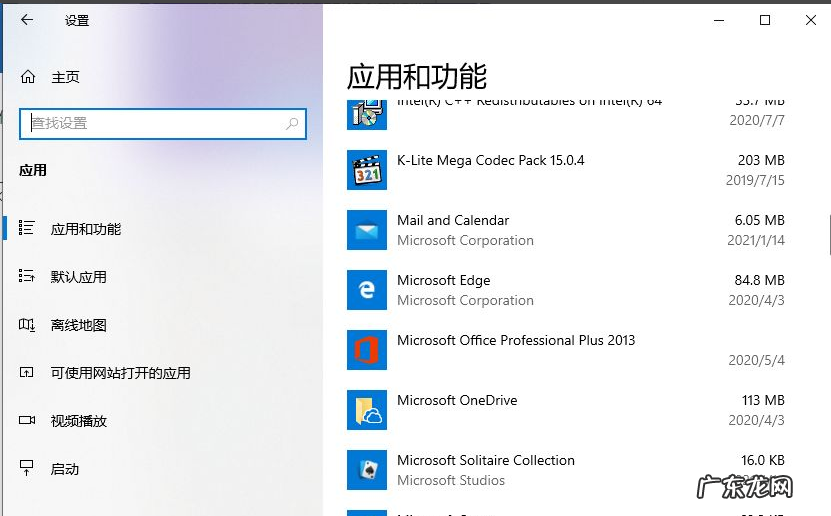Click the 2020/7/7 install date
831x516 pixels.
click(757, 121)
